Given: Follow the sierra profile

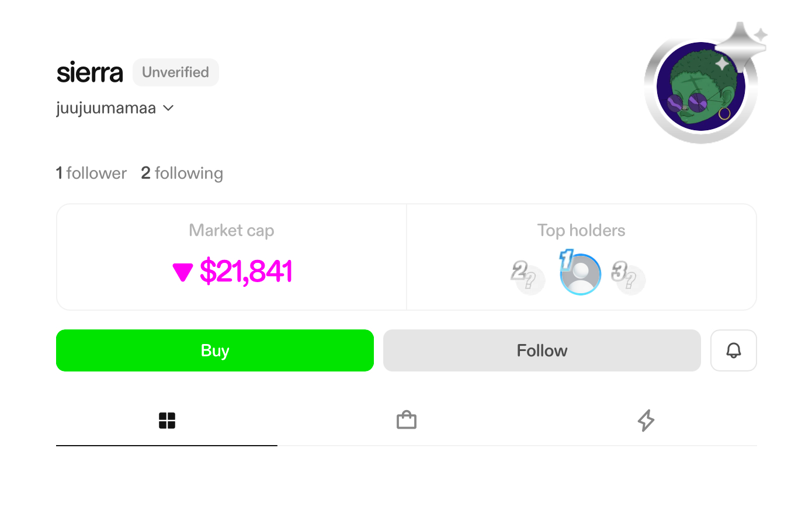Looking at the screenshot, I should pos(542,350).
